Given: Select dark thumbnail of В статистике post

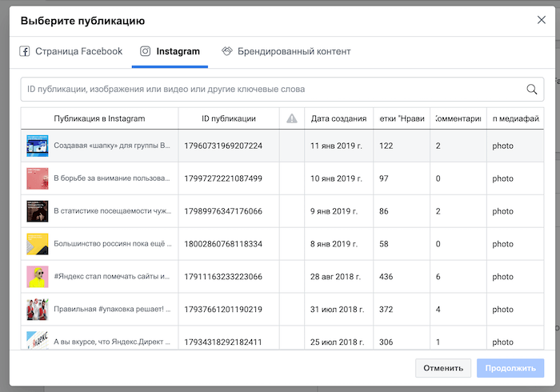Looking at the screenshot, I should click(38, 211).
